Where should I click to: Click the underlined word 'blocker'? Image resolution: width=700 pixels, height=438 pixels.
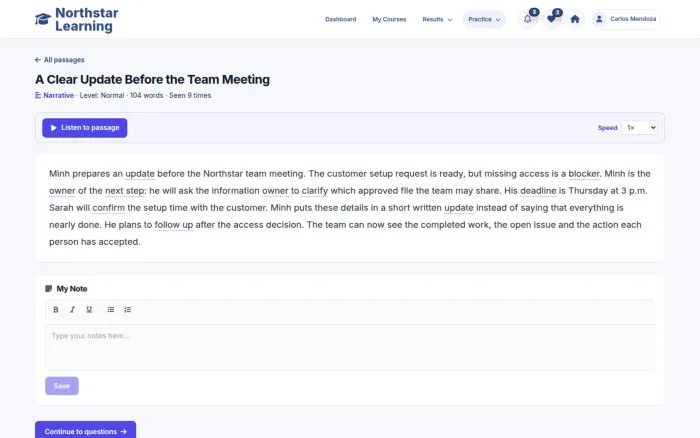(584, 174)
